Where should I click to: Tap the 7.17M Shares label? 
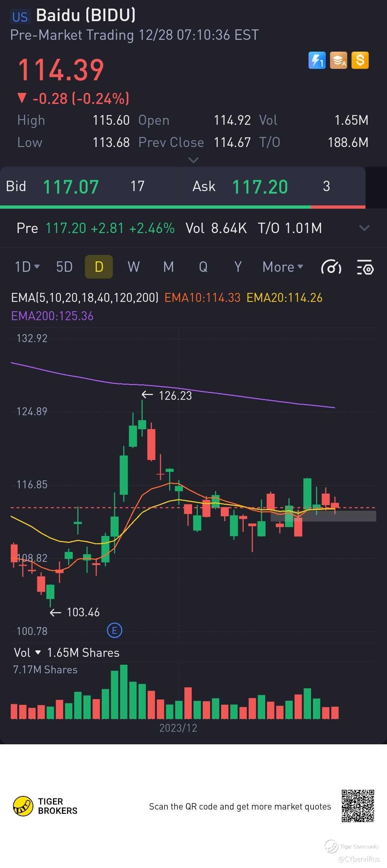coord(45,670)
